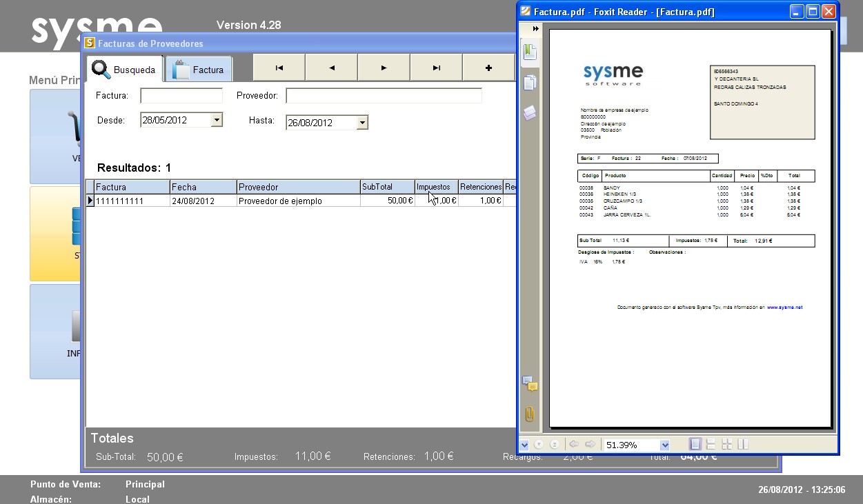Image resolution: width=863 pixels, height=504 pixels.
Task: Go to first record navigation button
Action: point(279,68)
